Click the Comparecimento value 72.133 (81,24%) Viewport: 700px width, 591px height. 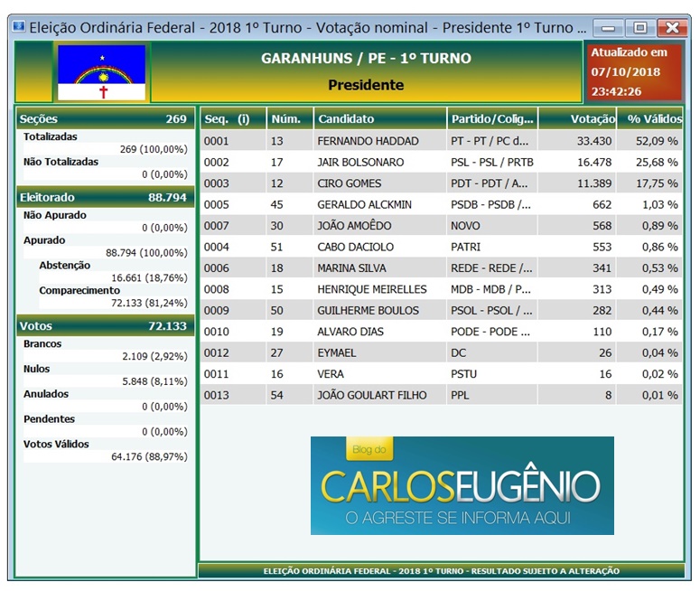tap(149, 303)
